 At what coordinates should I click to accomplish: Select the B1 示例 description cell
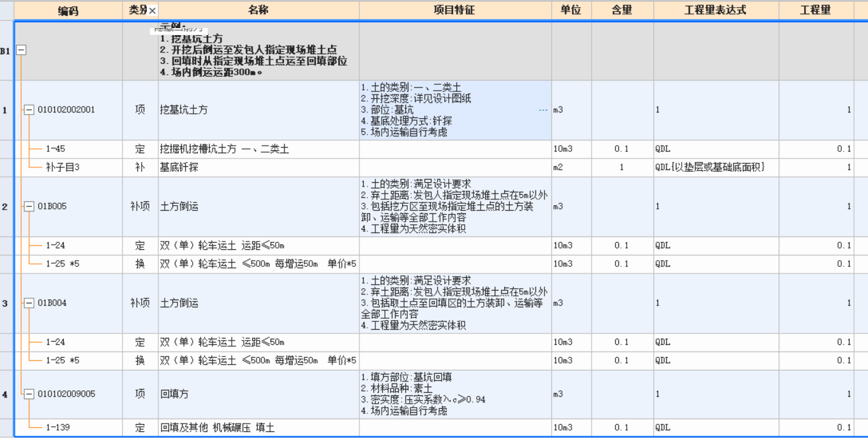(x=258, y=51)
